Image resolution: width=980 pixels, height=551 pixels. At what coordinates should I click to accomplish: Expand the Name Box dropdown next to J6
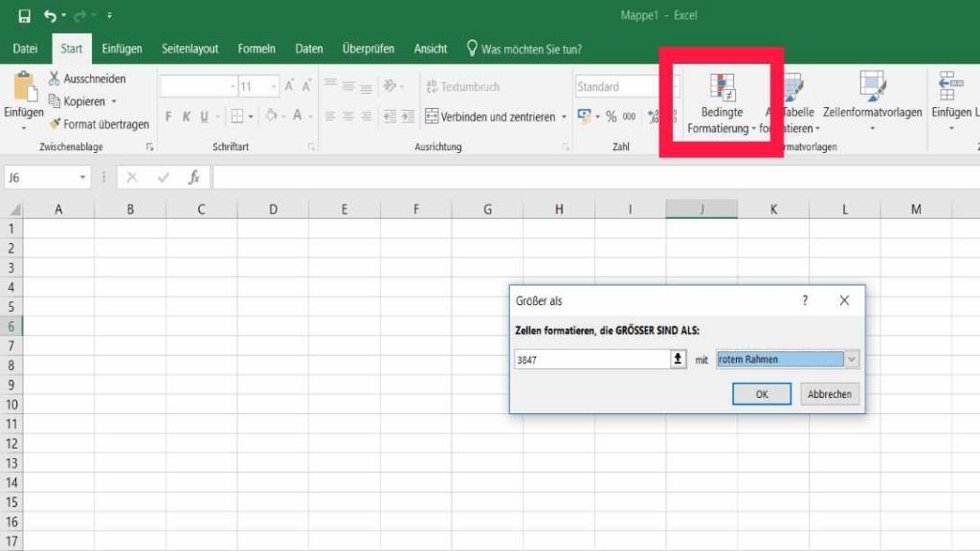[83, 177]
